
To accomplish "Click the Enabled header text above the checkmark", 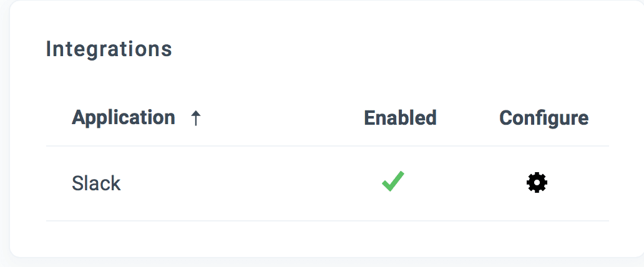I will 400,117.
